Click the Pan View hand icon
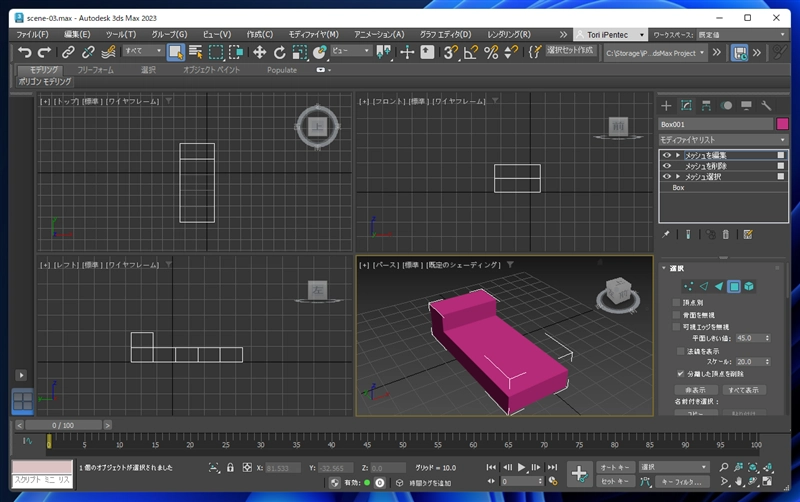 coord(738,481)
